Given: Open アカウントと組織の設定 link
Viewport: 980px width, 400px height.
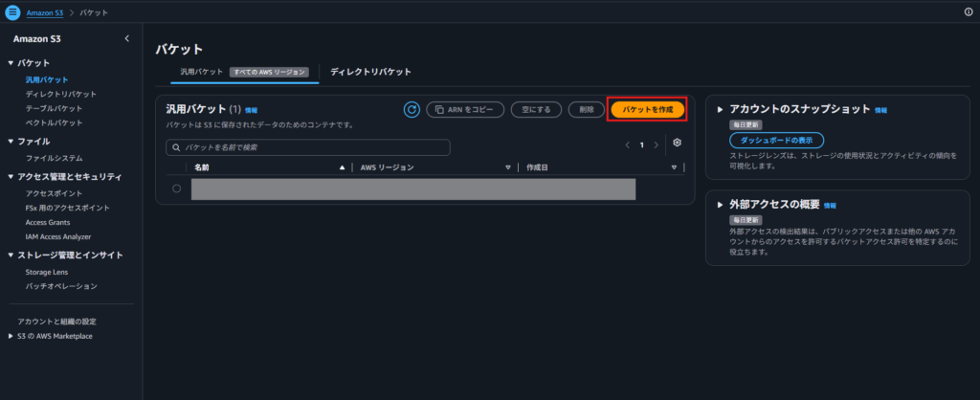Looking at the screenshot, I should pyautogui.click(x=56, y=322).
